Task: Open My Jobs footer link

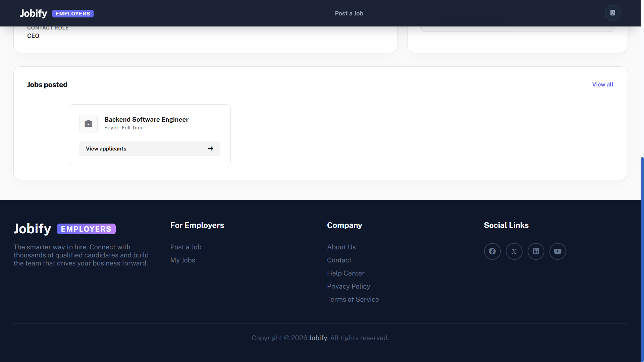Action: click(x=183, y=260)
